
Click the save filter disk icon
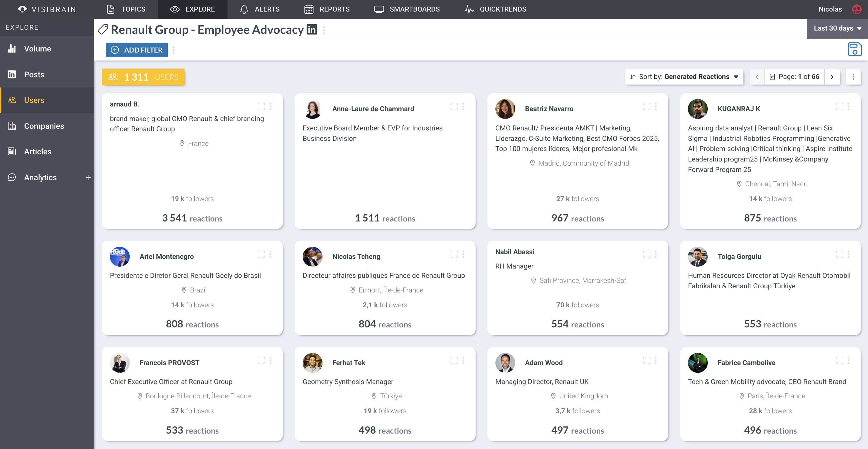pyautogui.click(x=855, y=49)
